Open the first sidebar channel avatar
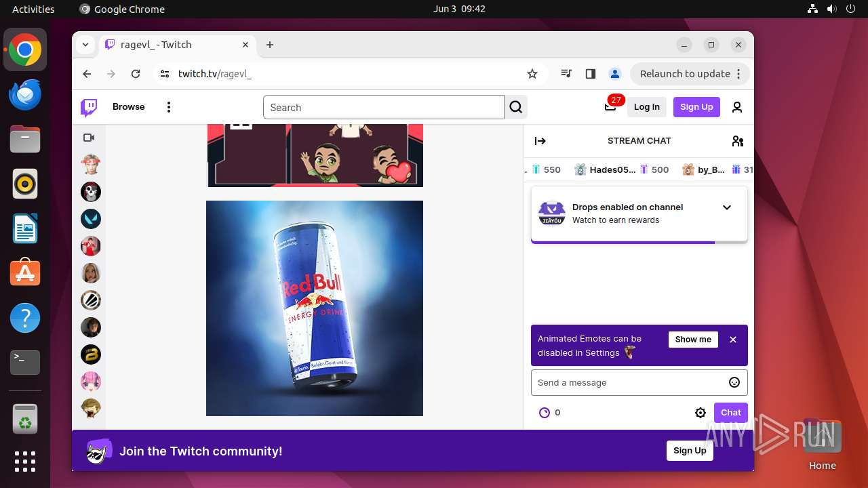Viewport: 868px width, 488px height. coord(91,164)
